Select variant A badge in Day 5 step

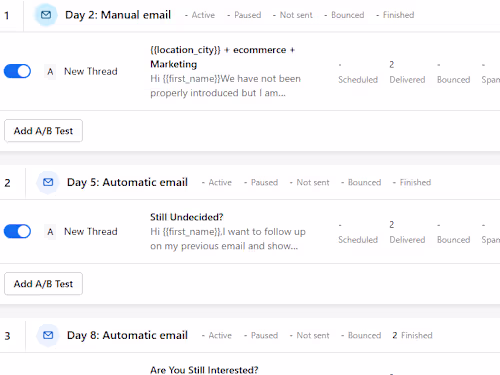pos(50,232)
